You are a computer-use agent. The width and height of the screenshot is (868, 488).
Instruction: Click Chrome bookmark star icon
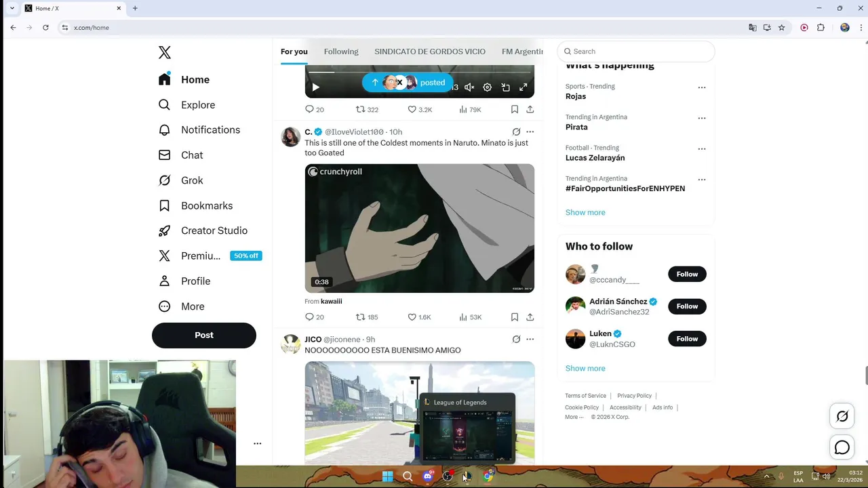tap(782, 28)
